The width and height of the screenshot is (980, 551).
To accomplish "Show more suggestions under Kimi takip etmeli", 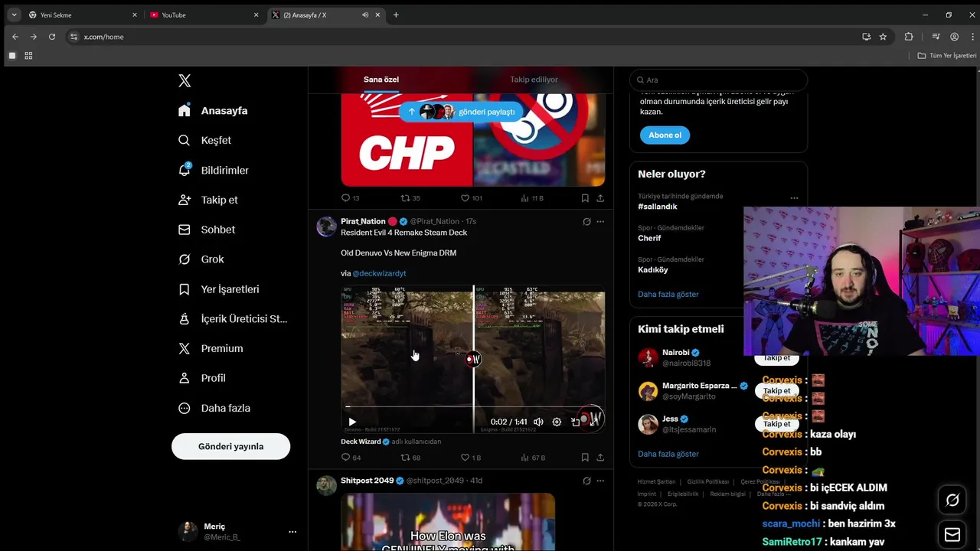I will 668,454.
